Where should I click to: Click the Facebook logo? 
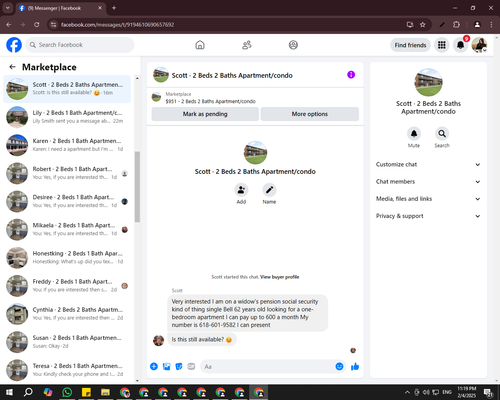tap(14, 45)
